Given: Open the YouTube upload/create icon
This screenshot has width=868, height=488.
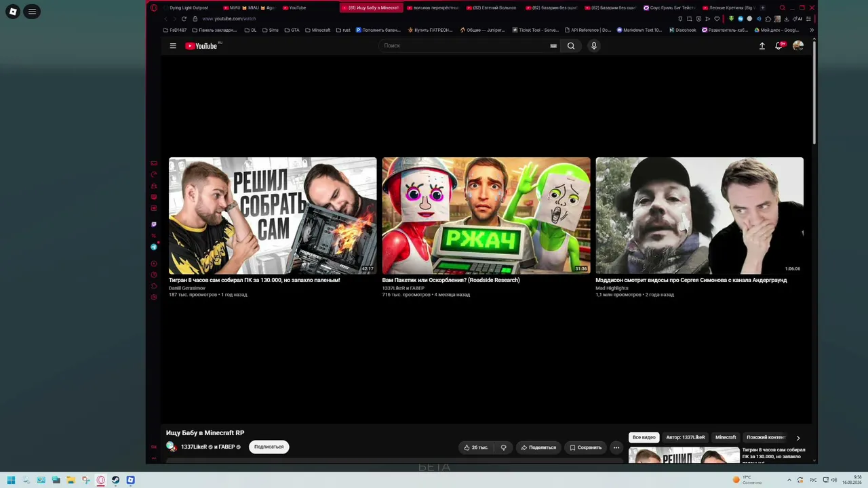Looking at the screenshot, I should pyautogui.click(x=762, y=46).
